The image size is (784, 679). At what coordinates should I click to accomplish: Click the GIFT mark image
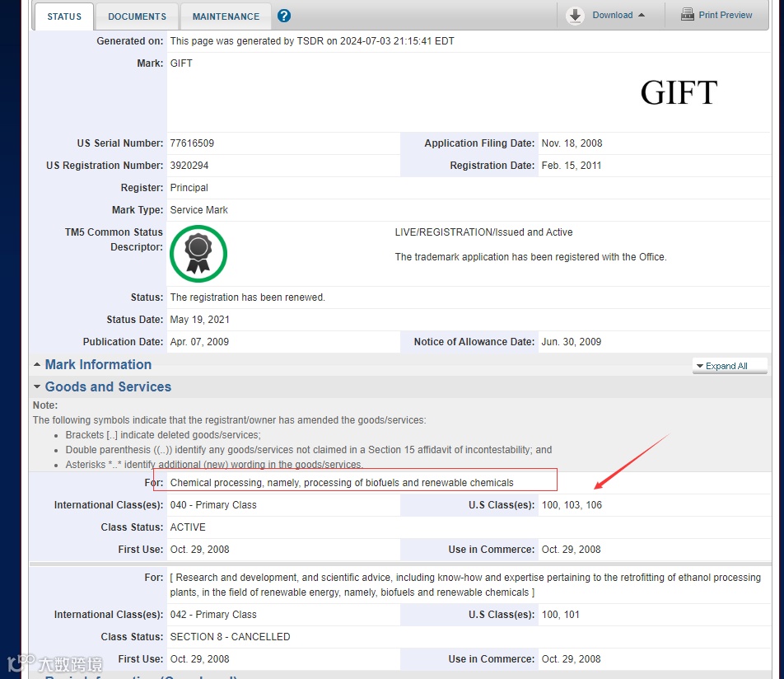[x=679, y=92]
